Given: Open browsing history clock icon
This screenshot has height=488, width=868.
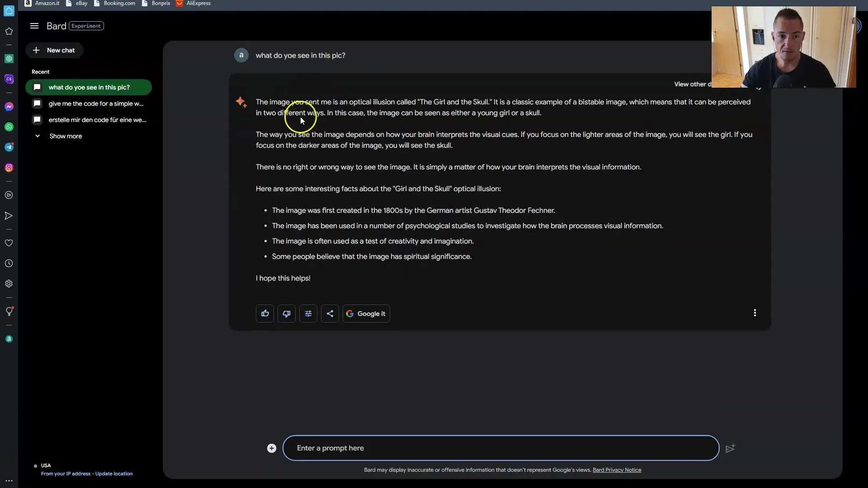Looking at the screenshot, I should 9,263.
